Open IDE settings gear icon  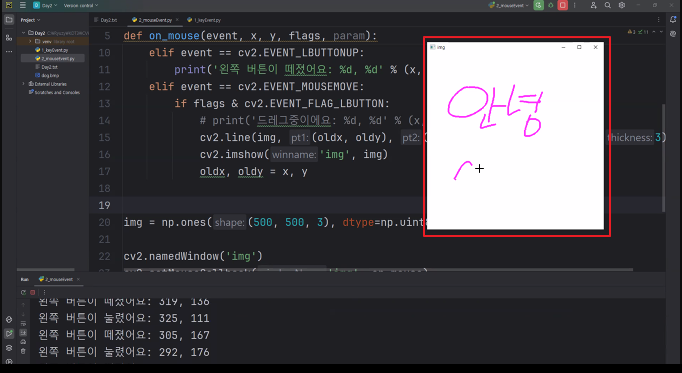click(622, 5)
